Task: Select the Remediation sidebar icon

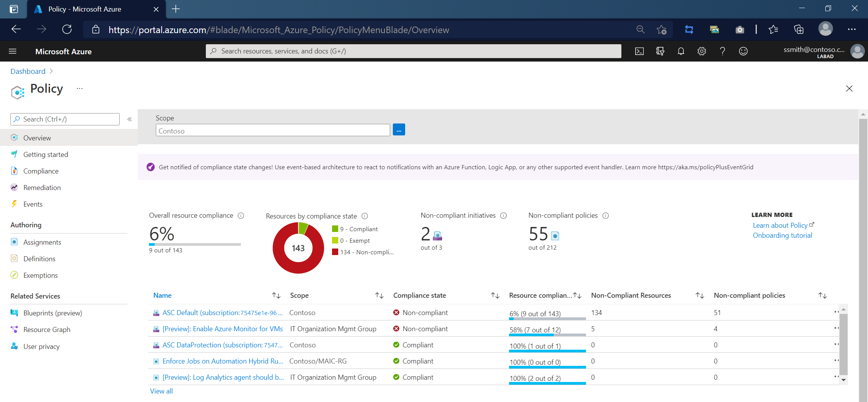Action: click(x=15, y=187)
